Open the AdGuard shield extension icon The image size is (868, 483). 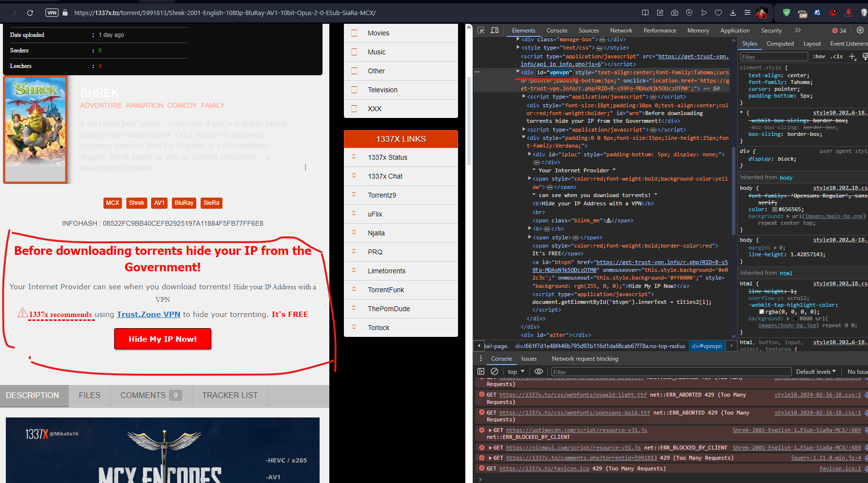click(786, 13)
